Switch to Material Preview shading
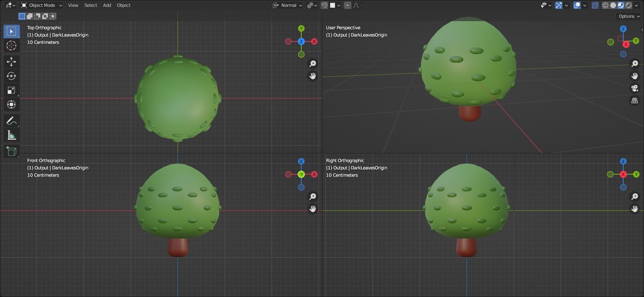Screen dimensions: 644x297 (x=621, y=5)
